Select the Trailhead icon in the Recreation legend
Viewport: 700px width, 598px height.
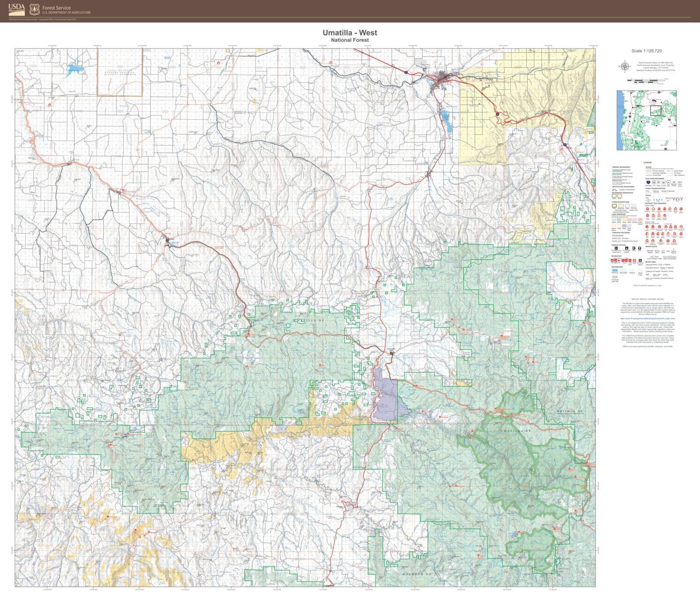click(x=630, y=260)
